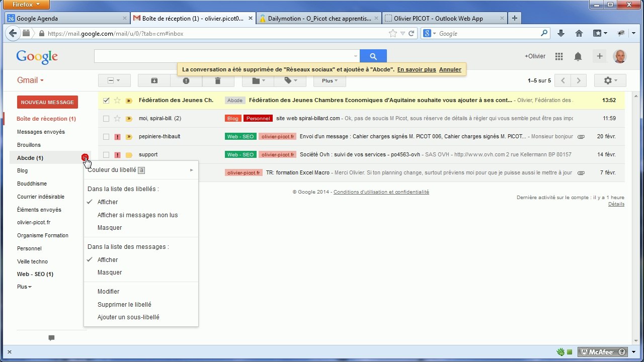Screen dimensions: 644x362
Task: Open the Abcde label options arrow
Action: 86,158
